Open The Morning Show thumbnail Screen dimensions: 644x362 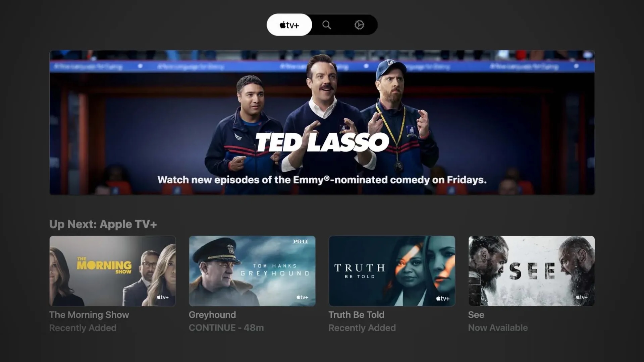coord(113,271)
